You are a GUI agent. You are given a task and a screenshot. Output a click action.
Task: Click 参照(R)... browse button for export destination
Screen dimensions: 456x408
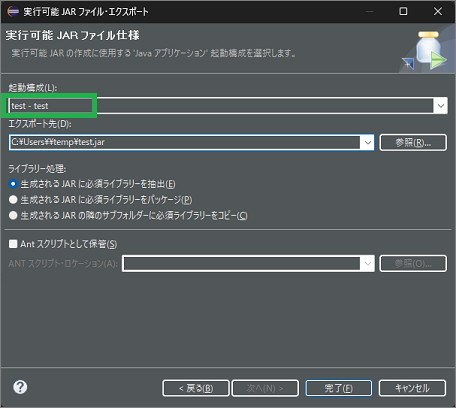click(413, 143)
